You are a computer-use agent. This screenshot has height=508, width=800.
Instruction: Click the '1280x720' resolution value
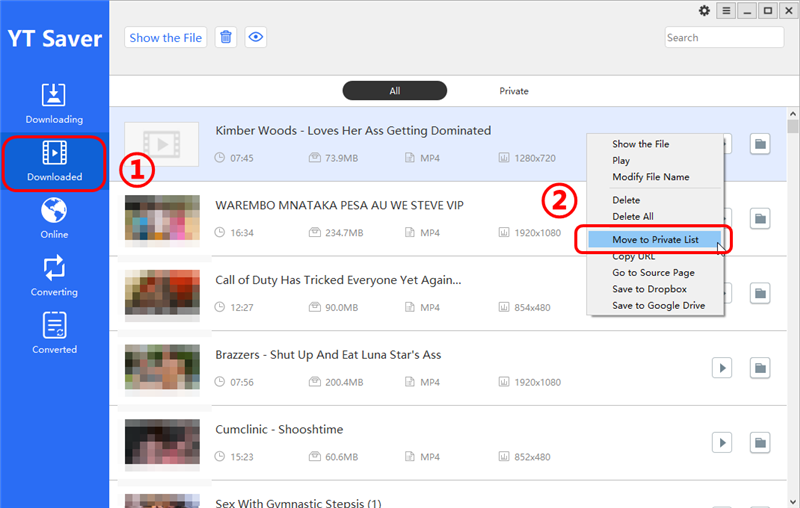click(x=535, y=158)
